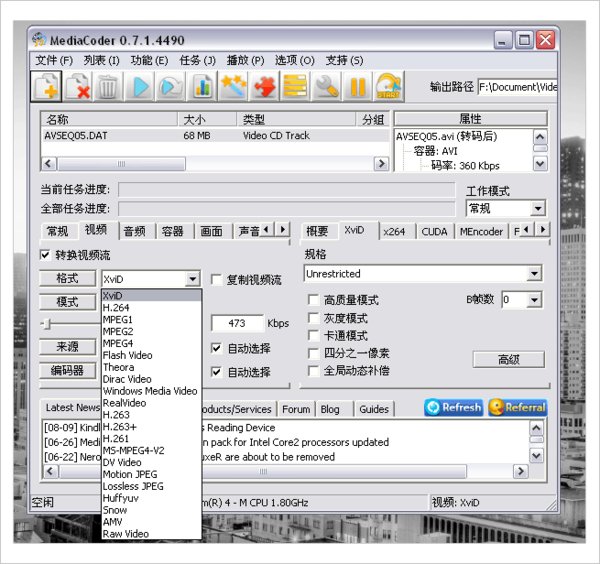Choose Motion JPEG from the format list
Screen dimensions: 600x564
(151, 474)
